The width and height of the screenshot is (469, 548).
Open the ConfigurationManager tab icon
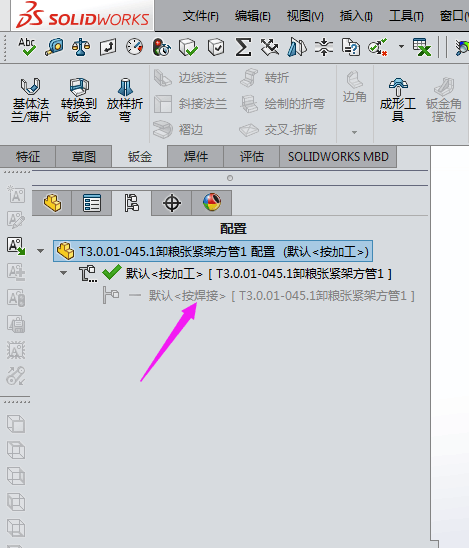(132, 203)
